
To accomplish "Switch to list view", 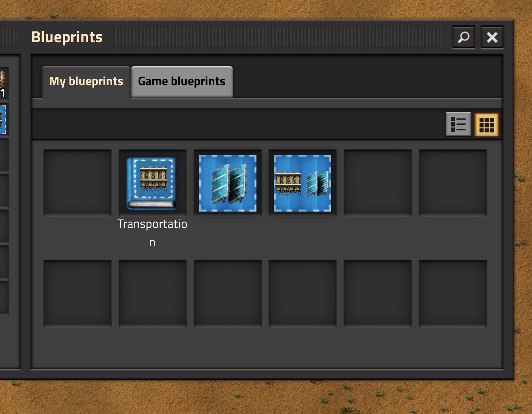I will (458, 124).
